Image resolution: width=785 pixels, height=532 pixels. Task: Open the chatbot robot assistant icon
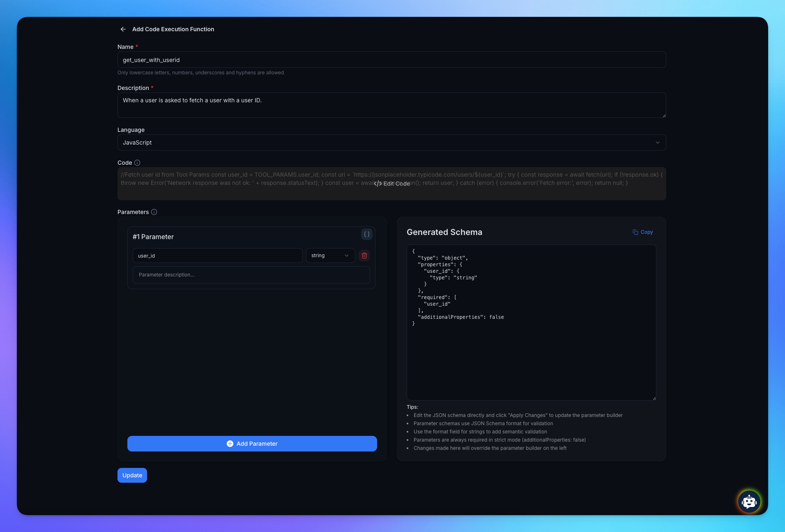coord(749,501)
